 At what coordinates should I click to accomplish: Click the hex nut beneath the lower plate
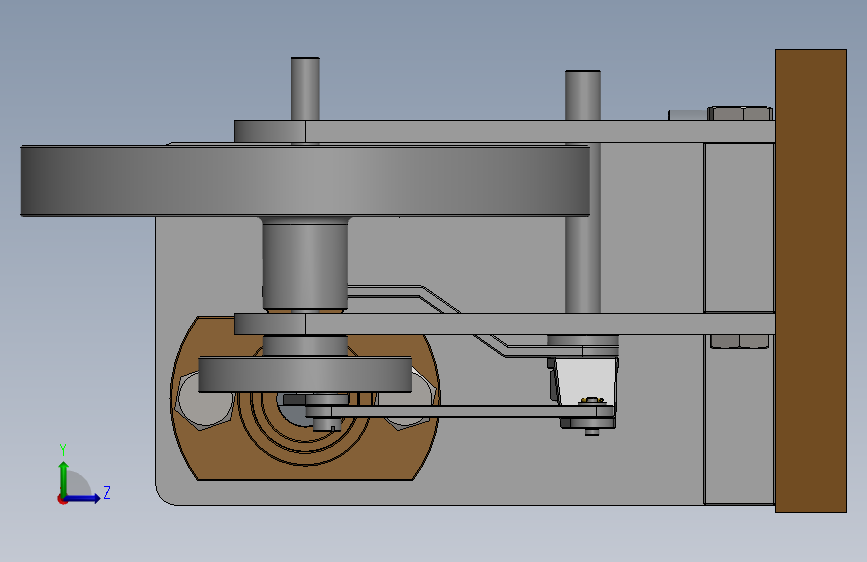[x=739, y=341]
